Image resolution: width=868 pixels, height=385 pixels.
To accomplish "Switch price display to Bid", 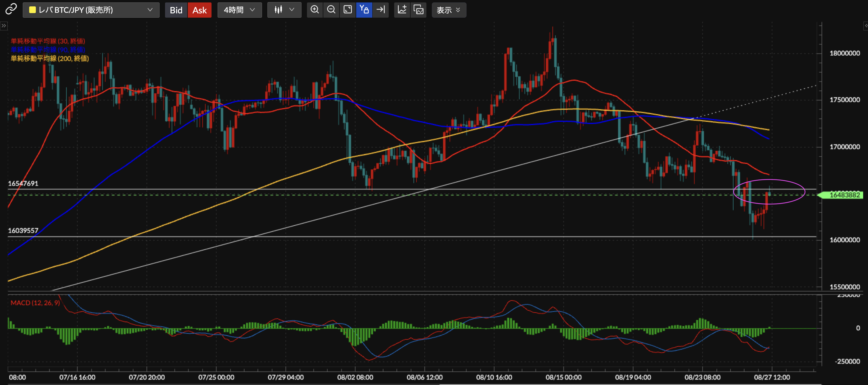I will coord(176,10).
